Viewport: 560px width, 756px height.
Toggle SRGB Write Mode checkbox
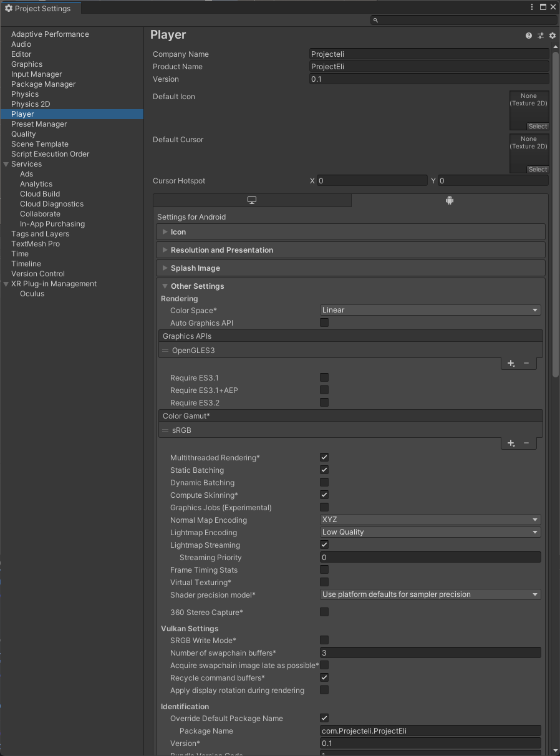point(324,640)
